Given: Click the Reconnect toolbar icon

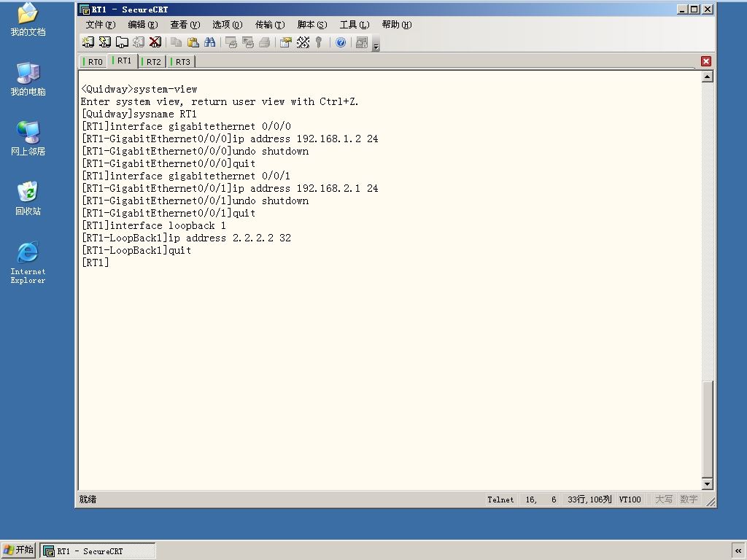Looking at the screenshot, I should (139, 42).
